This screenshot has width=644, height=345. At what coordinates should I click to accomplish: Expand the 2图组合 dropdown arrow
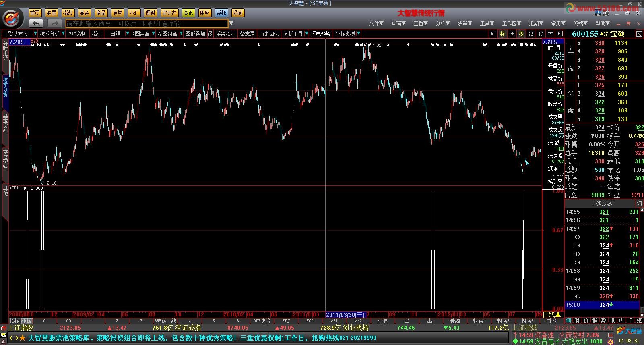[153, 34]
